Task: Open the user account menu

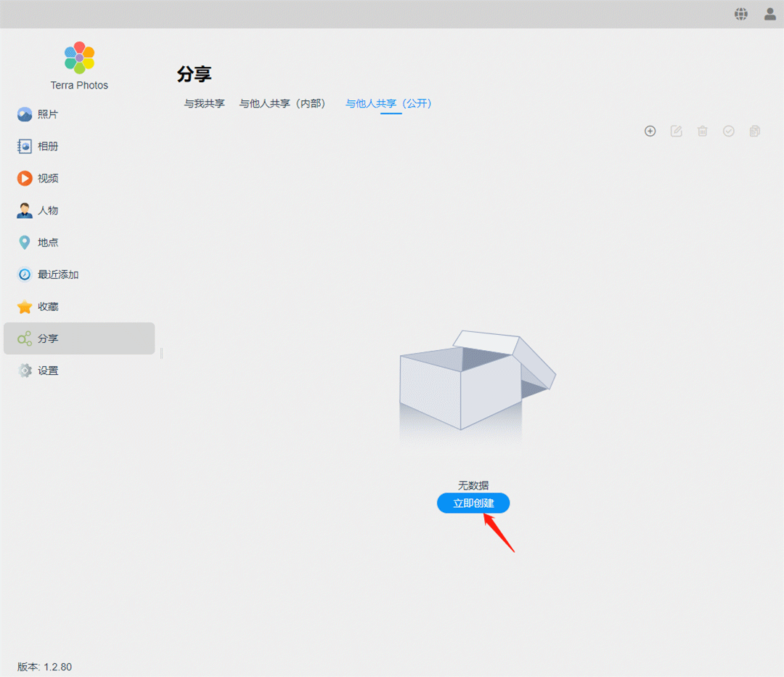Action: click(768, 13)
